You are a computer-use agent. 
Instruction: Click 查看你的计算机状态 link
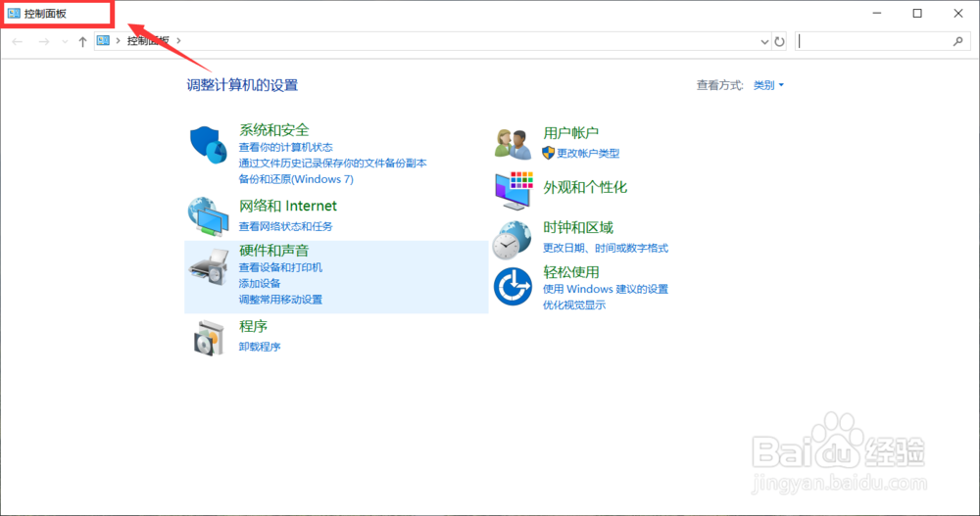point(285,148)
